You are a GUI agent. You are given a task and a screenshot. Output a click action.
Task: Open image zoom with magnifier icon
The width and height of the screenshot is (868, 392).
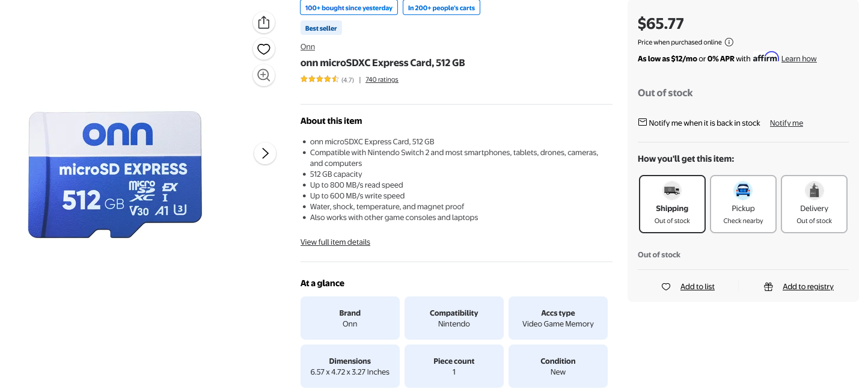[264, 75]
